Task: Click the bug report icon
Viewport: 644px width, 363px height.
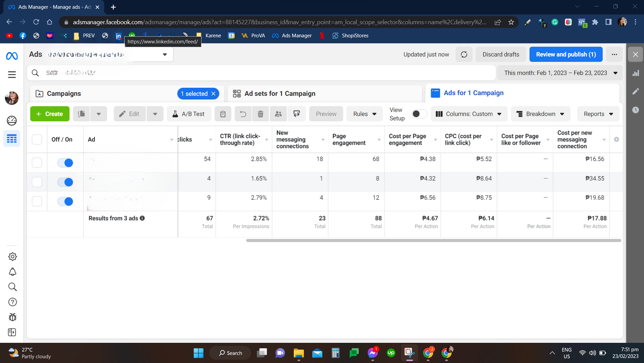Action: tap(12, 317)
